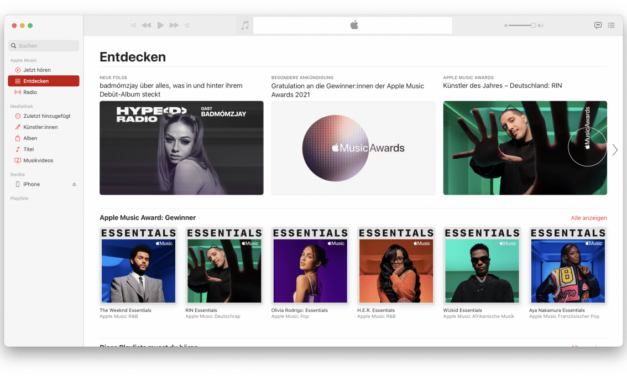Image resolution: width=627 pixels, height=376 pixels.
Task: Open the lyrics panel icon
Action: pyautogui.click(x=597, y=25)
